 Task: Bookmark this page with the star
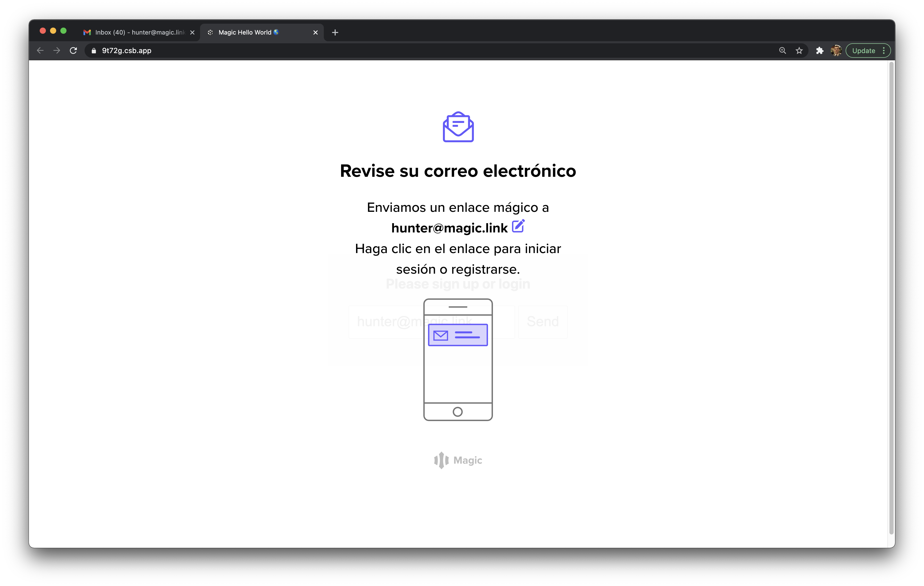coord(799,51)
